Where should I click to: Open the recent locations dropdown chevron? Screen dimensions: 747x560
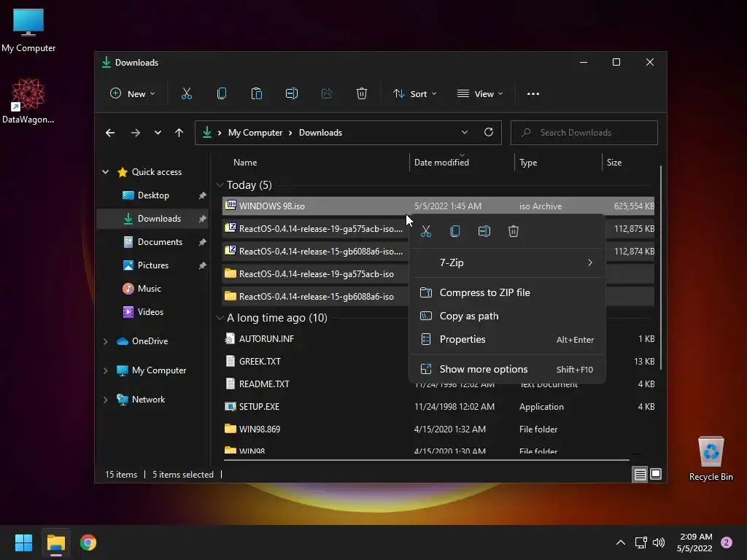pyautogui.click(x=158, y=133)
